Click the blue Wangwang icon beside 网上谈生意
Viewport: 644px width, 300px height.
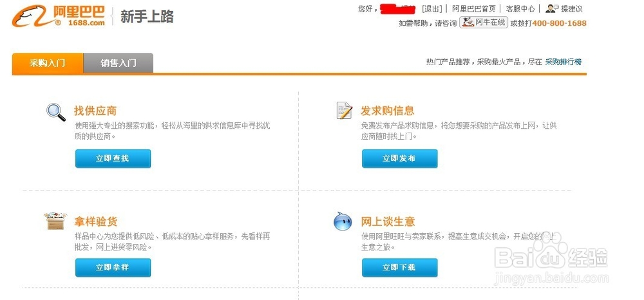(343, 221)
